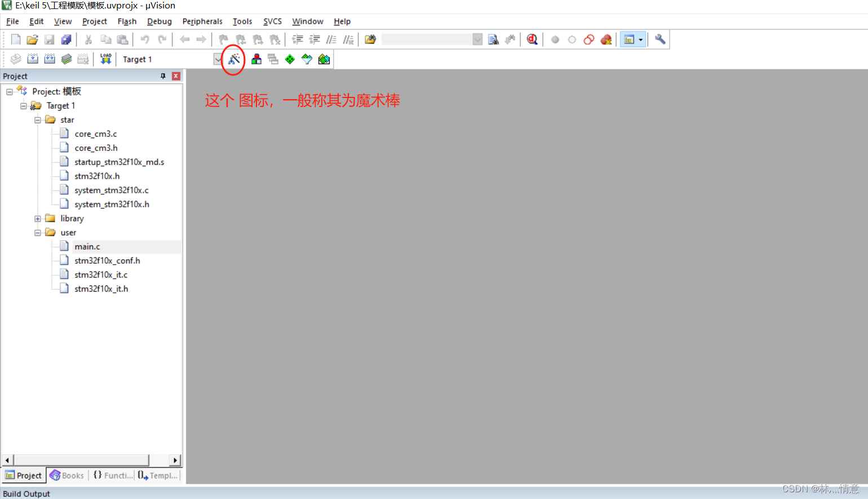Screen dimensions: 868x499
Task: Open Find in Files binoculars-folder icon
Action: (370, 39)
